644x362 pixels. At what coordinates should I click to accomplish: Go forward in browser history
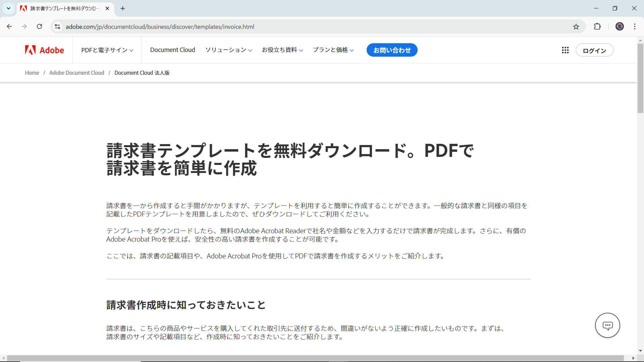[x=24, y=26]
